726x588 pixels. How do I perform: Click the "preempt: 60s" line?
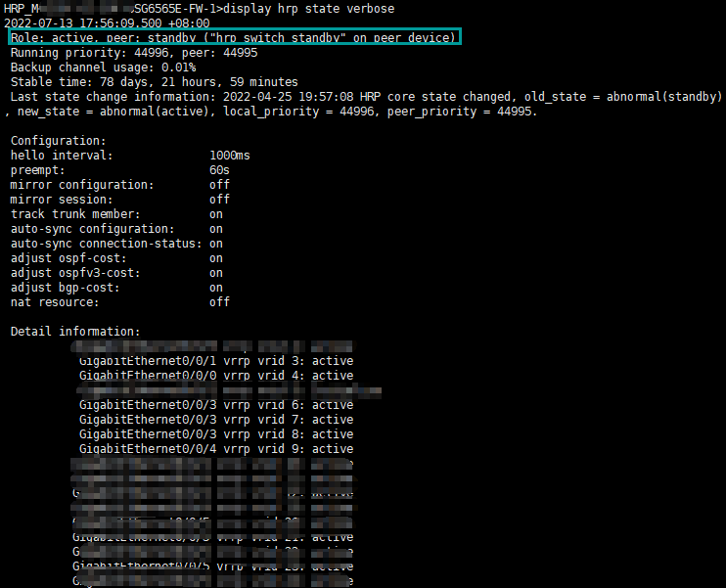[120, 170]
